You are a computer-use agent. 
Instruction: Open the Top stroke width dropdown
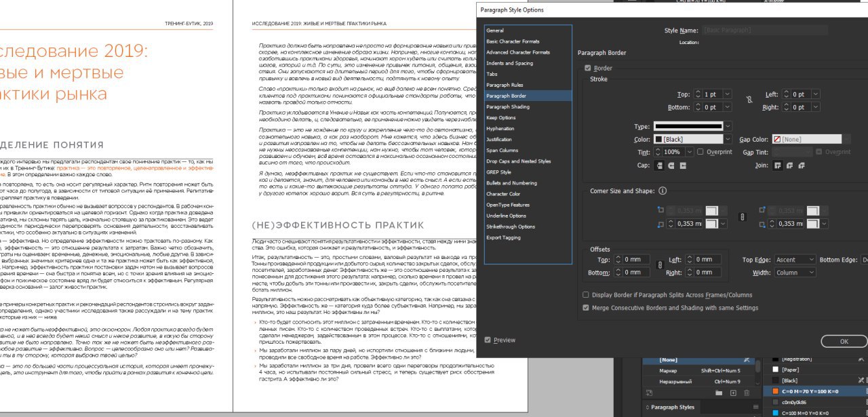click(x=729, y=94)
